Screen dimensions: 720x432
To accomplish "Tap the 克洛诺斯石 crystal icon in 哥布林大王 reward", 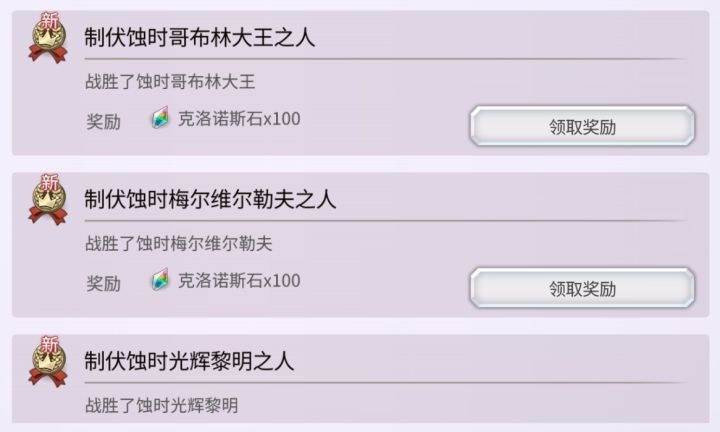I will pos(161,120).
